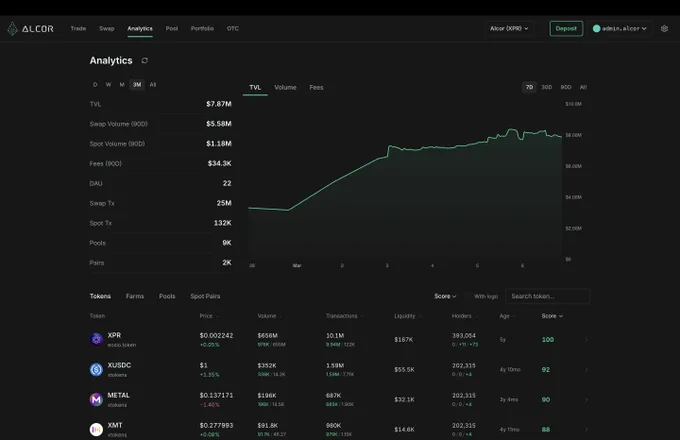Click the Alcor logo icon
This screenshot has width=680, height=440.
click(x=13, y=29)
